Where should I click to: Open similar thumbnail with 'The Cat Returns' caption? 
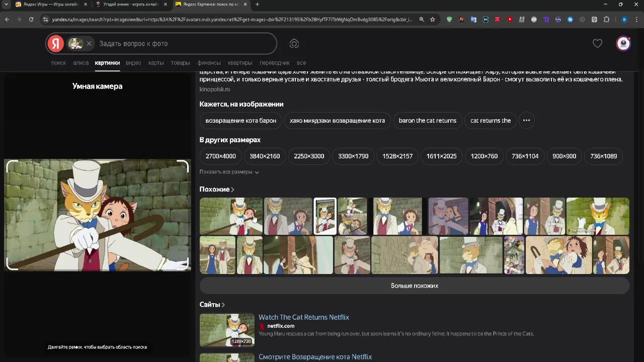(x=598, y=216)
